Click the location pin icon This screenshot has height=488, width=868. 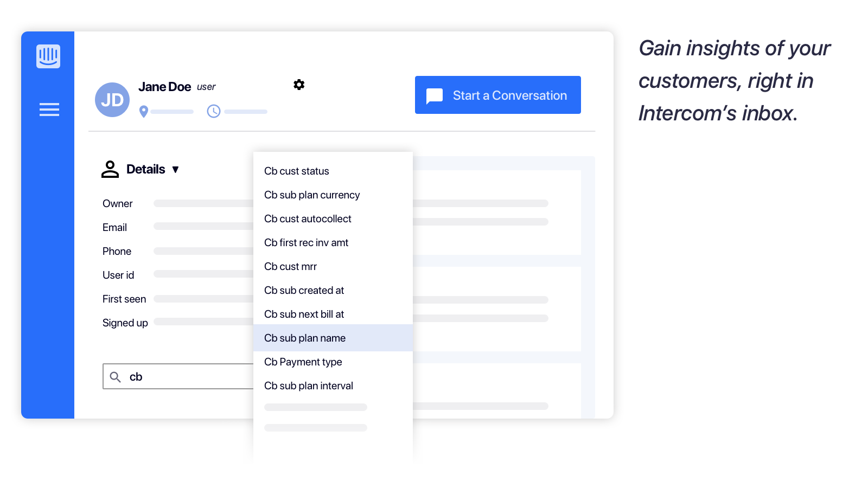144,111
